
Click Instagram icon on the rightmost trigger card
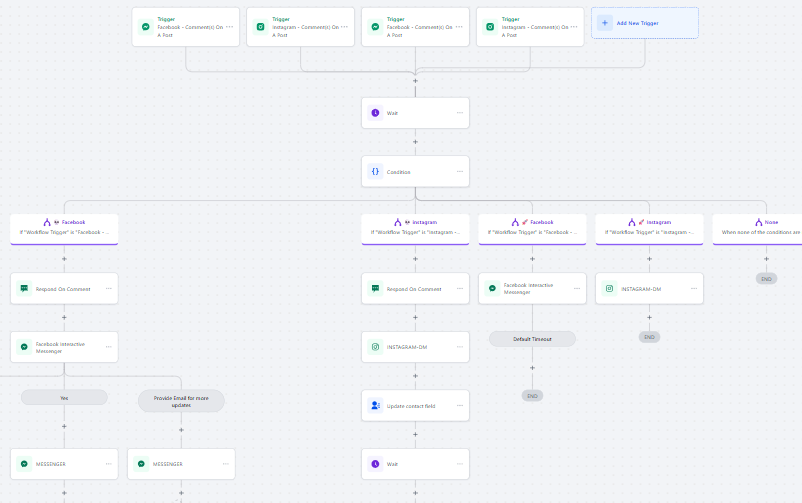[x=490, y=27]
